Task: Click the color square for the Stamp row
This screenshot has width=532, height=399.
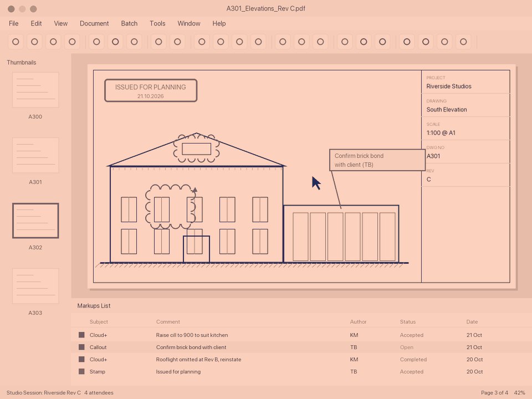Action: 81,371
